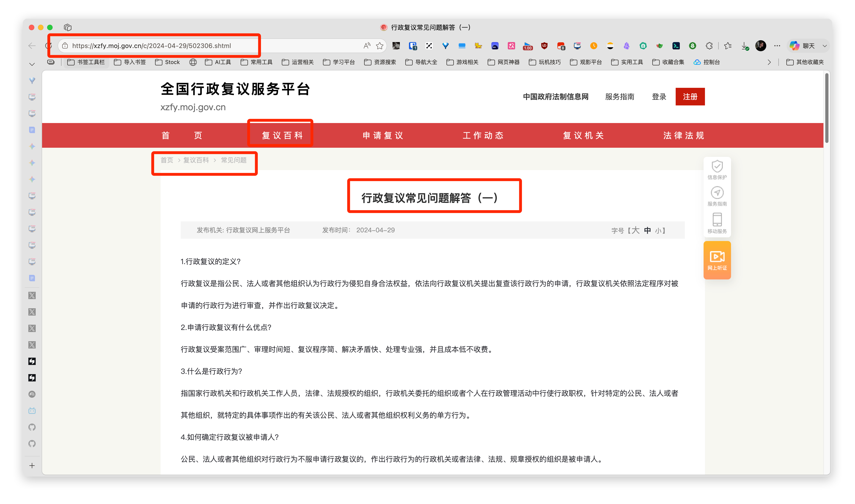Open the 观影平台 bookmark folder
The height and width of the screenshot is (504, 855).
tap(586, 62)
